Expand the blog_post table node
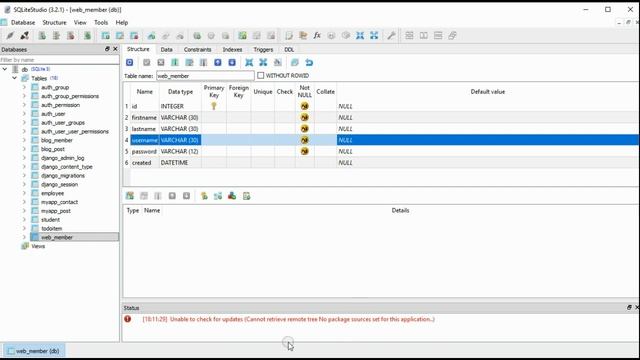640x360 pixels. 24,149
